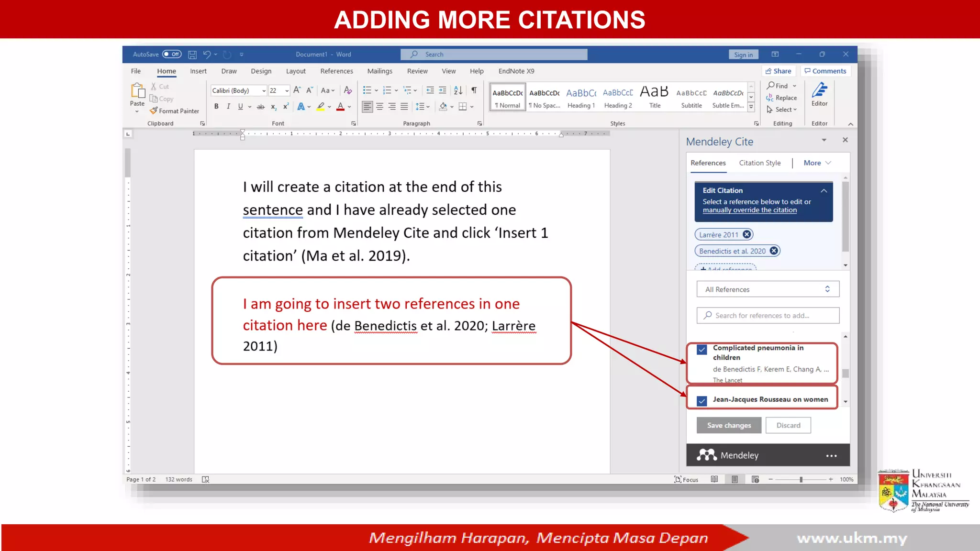980x551 pixels.
Task: Toggle Bold formatting
Action: click(216, 106)
